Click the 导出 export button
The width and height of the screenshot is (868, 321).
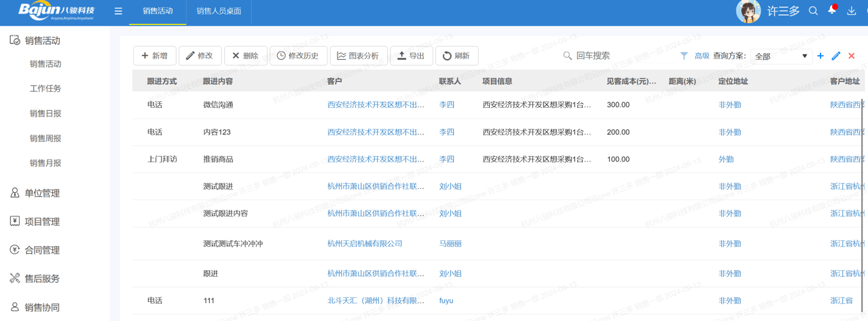[x=411, y=56]
